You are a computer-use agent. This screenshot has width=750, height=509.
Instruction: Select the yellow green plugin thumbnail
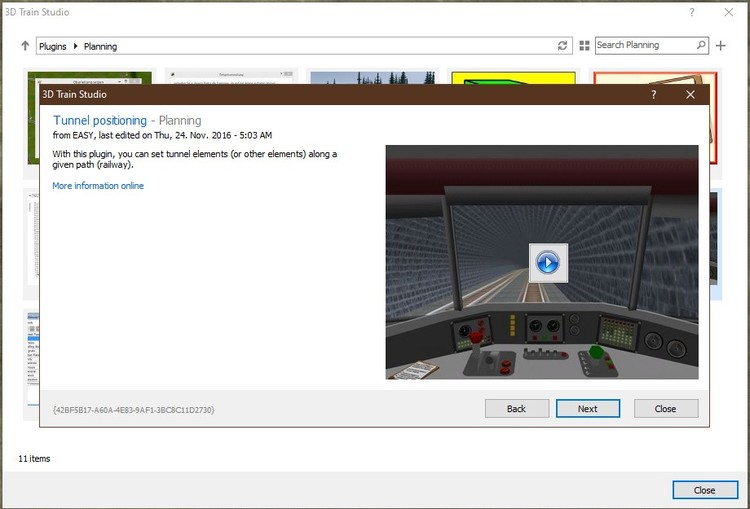[x=513, y=78]
